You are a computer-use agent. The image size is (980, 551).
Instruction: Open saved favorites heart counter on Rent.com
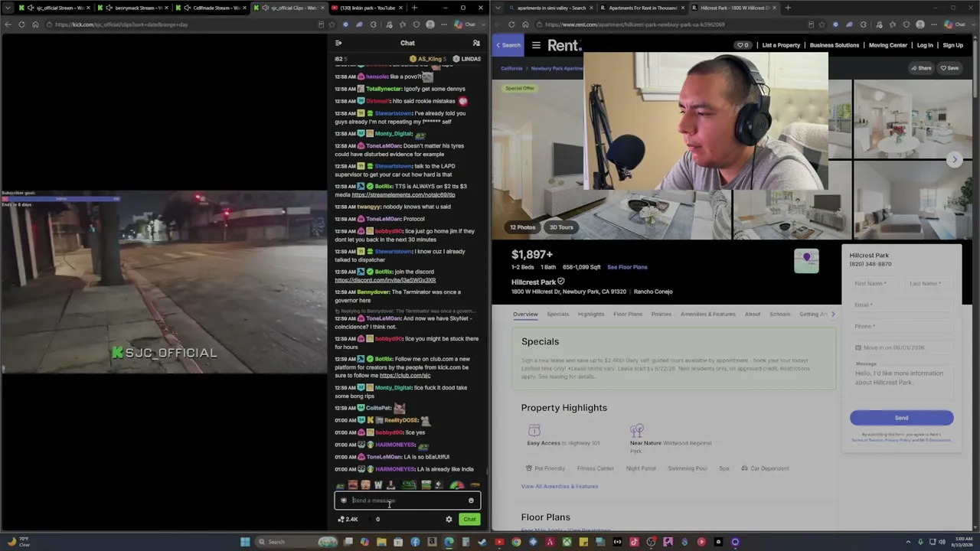click(743, 45)
